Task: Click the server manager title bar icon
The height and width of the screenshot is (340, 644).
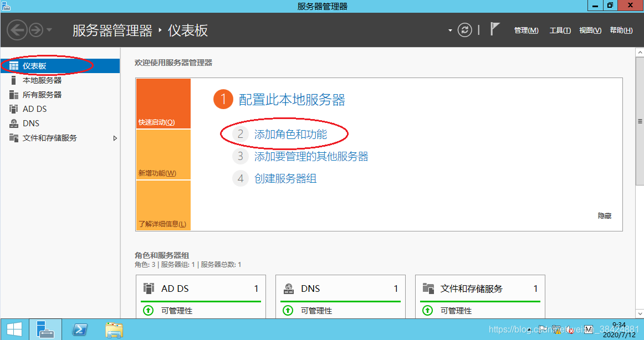Action: [6, 6]
